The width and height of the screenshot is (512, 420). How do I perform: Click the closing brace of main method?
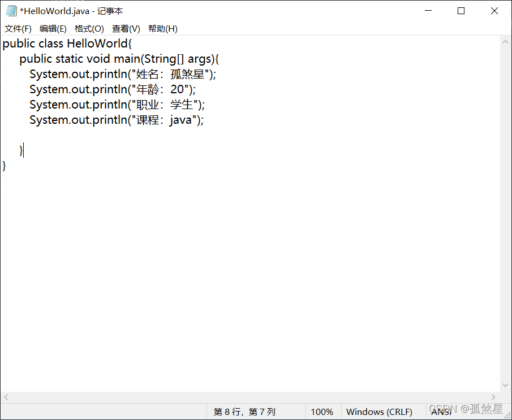(21, 150)
